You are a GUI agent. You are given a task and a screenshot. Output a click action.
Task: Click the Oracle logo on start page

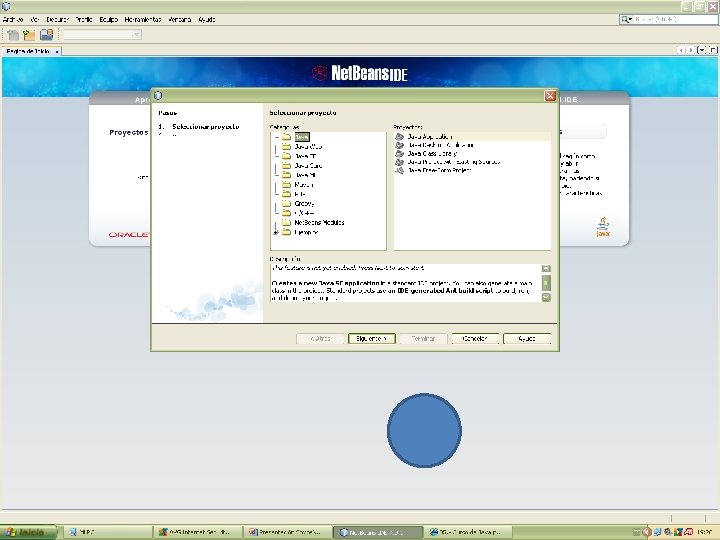[129, 235]
